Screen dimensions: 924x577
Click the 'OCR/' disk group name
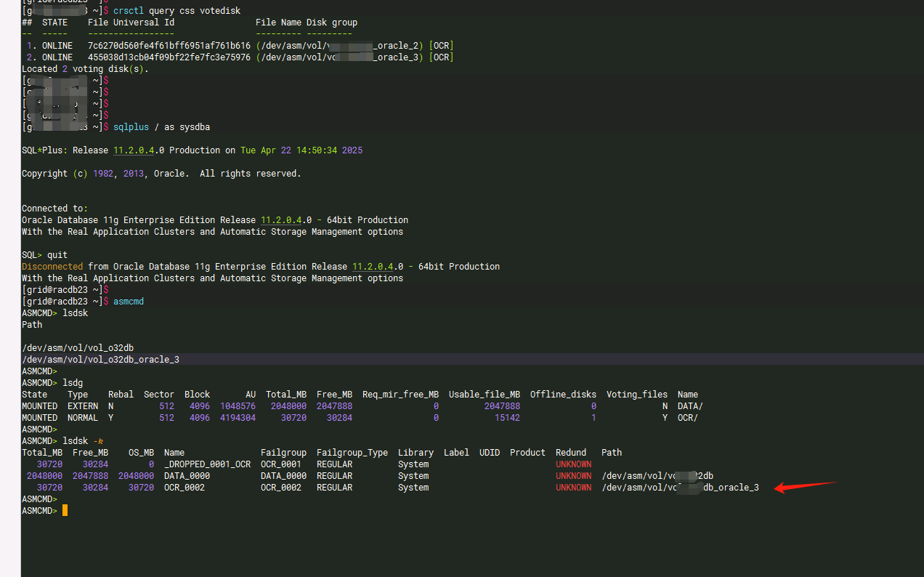688,418
